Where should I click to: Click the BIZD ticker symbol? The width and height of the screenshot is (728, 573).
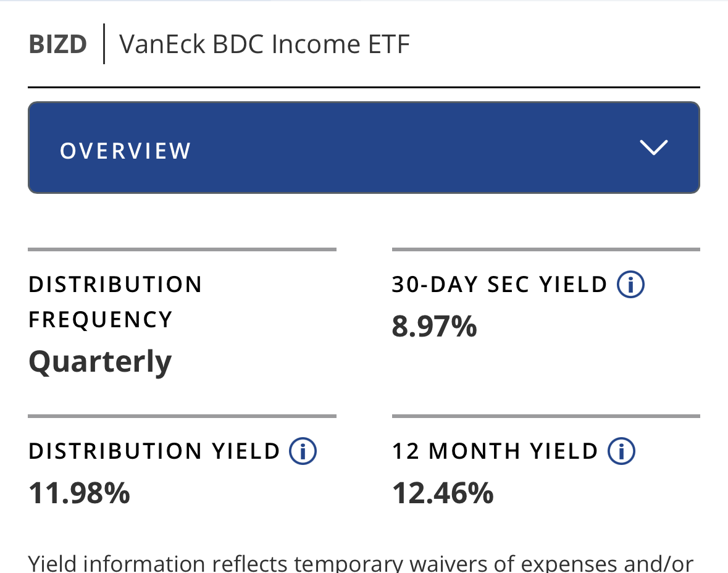pos(58,44)
